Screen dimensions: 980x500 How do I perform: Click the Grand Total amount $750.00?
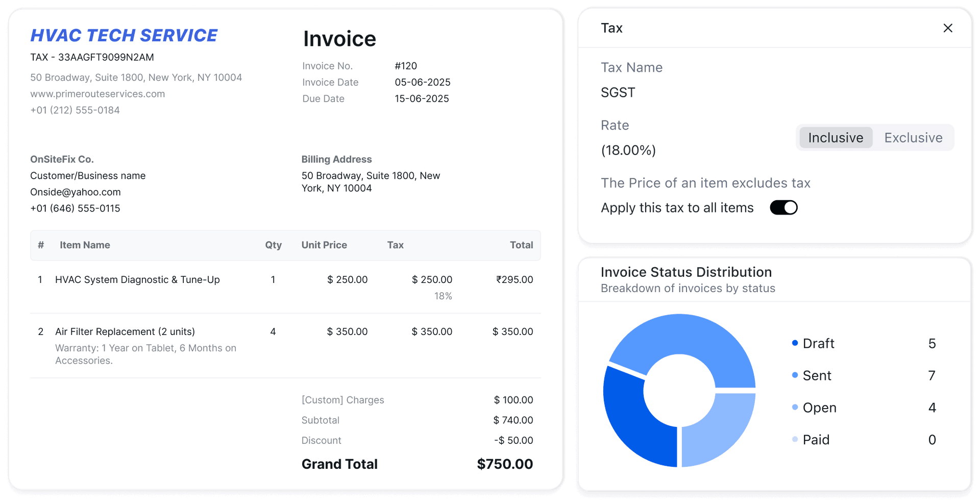point(505,464)
